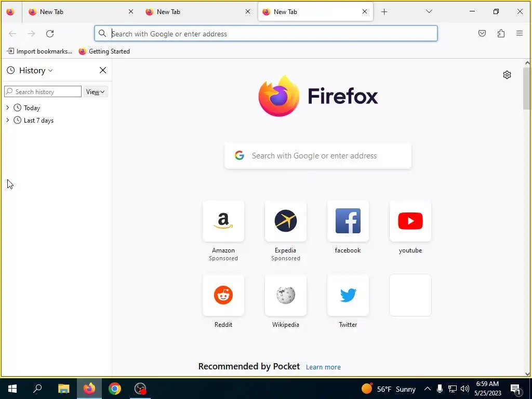532x399 pixels.
Task: Select the Last 7 days history row
Action: pyautogui.click(x=56, y=121)
